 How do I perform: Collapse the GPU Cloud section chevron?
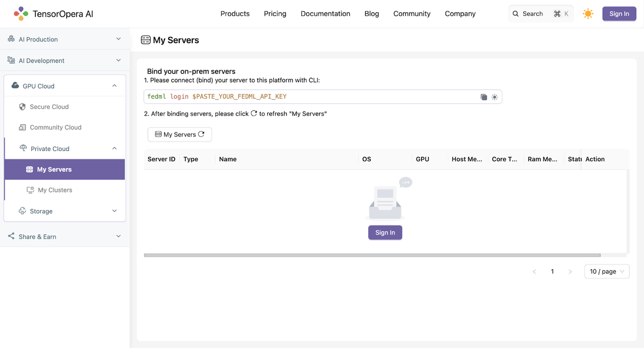pos(115,86)
